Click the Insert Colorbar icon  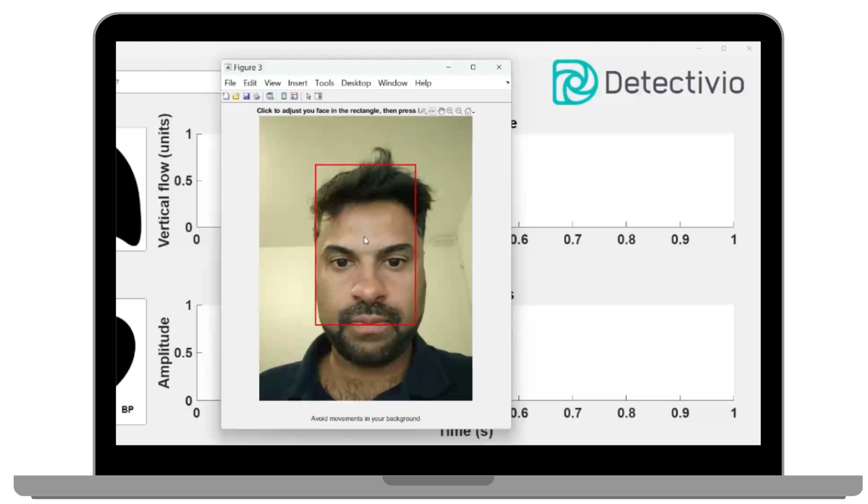click(x=284, y=96)
